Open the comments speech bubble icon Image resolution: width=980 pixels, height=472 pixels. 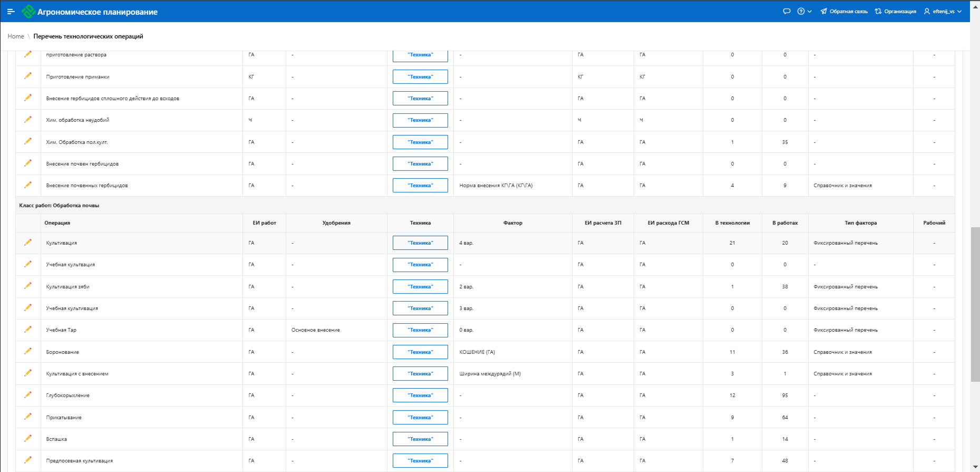[787, 12]
